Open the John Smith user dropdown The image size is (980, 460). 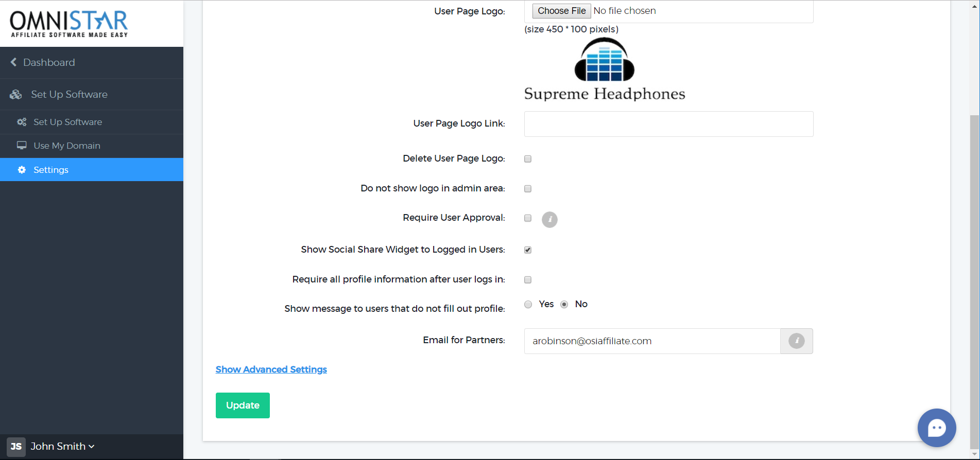click(62, 447)
